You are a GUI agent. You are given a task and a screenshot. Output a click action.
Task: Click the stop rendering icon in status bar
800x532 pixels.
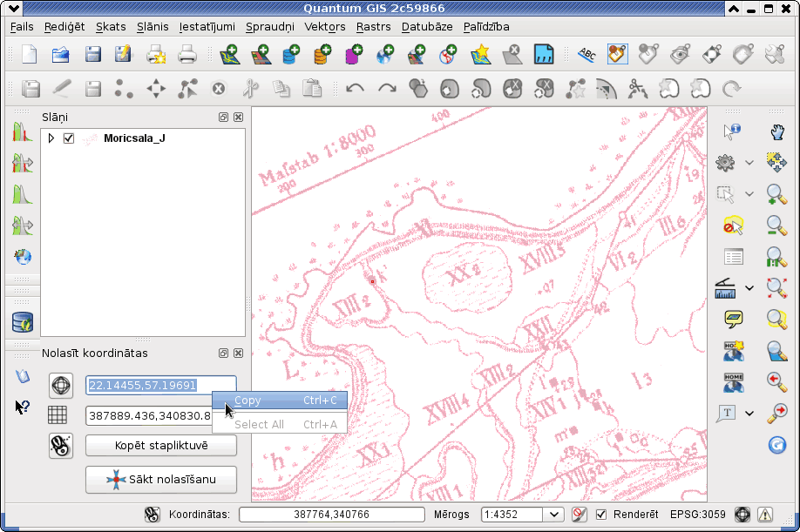click(x=579, y=515)
